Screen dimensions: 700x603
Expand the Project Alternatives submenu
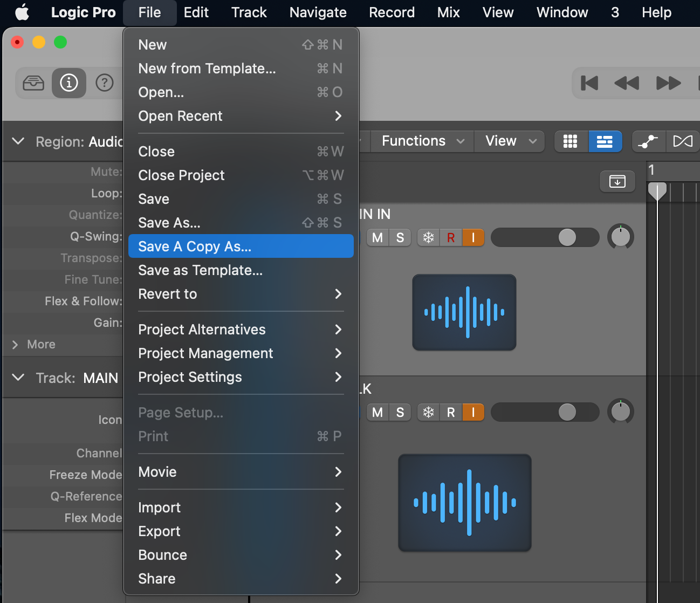pyautogui.click(x=241, y=330)
